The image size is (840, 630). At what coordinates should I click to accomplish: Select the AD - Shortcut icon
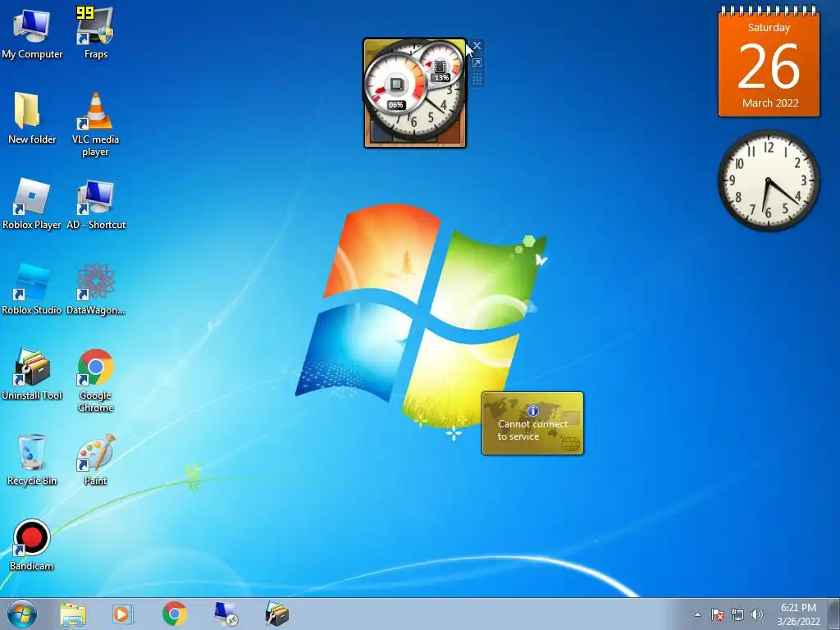96,204
